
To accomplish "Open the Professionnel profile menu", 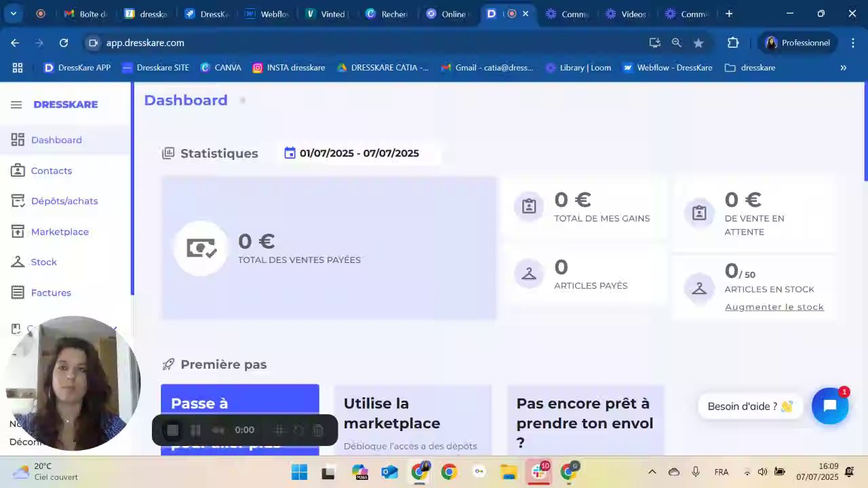I will click(797, 43).
